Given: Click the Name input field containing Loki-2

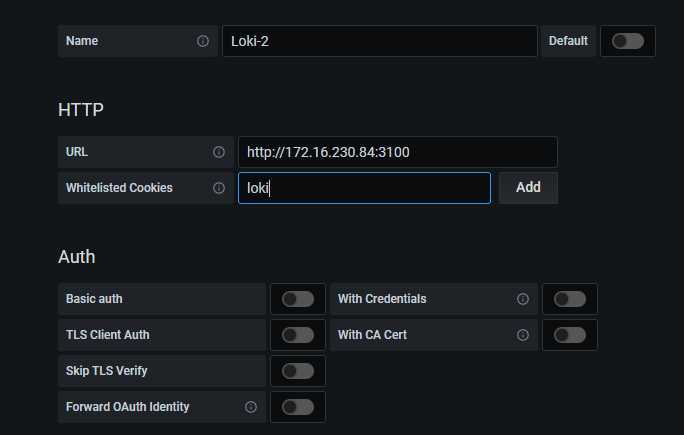Looking at the screenshot, I should pos(380,41).
